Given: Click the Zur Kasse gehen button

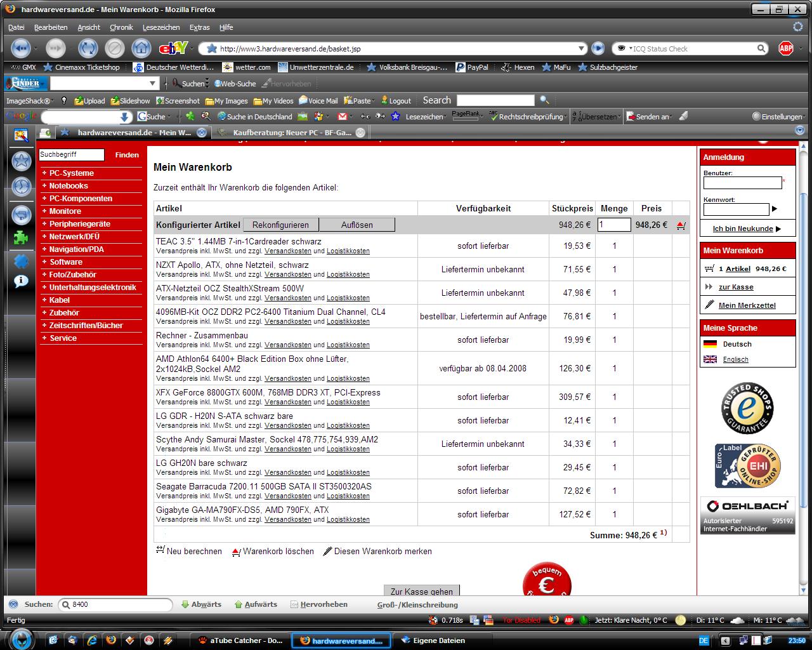Looking at the screenshot, I should pyautogui.click(x=422, y=590).
